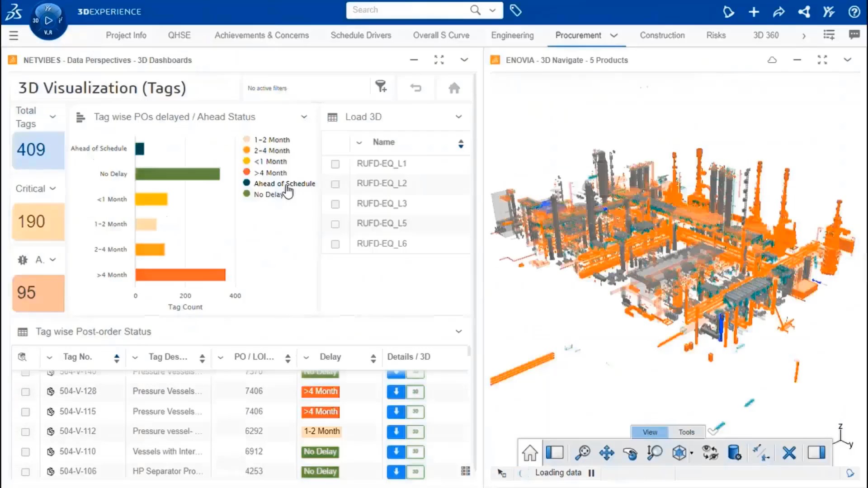
Task: Toggle checkbox for RUFD-EQ_L1 product
Action: pyautogui.click(x=335, y=164)
